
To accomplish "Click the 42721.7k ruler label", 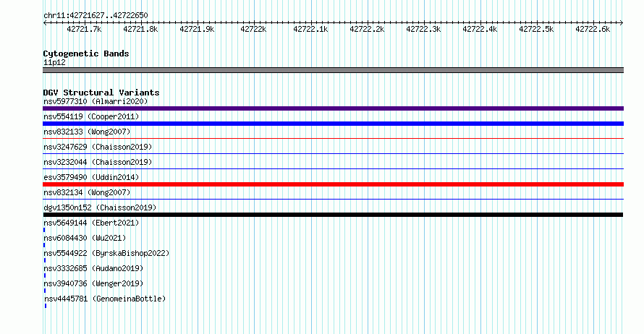I will [84, 29].
